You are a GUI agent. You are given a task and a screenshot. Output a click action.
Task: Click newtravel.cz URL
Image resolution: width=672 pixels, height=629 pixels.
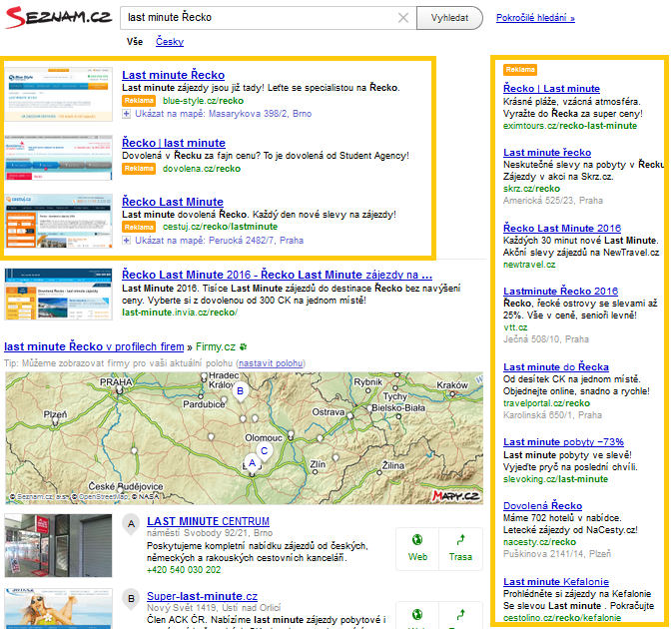[x=529, y=265]
